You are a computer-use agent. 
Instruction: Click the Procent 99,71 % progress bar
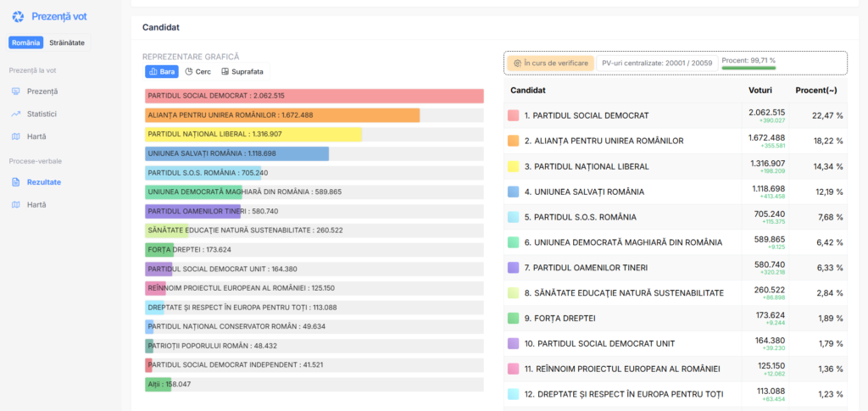click(748, 68)
